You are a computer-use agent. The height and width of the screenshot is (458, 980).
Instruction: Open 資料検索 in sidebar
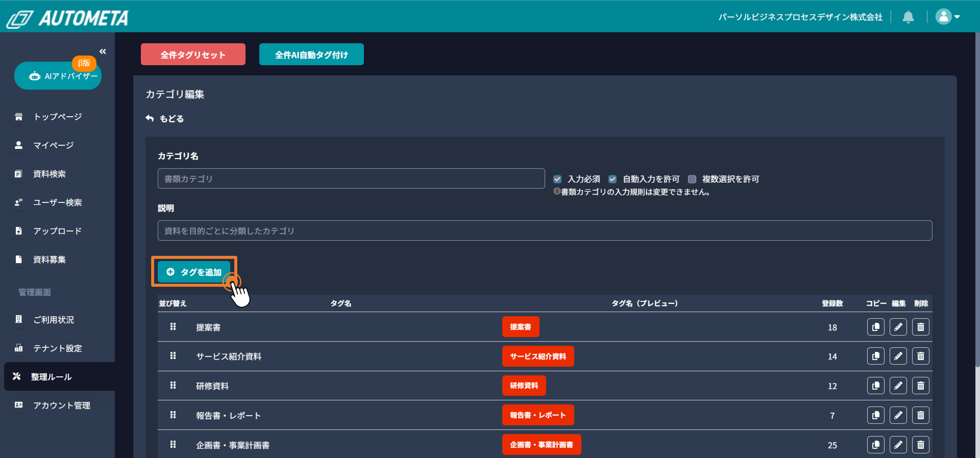click(x=49, y=174)
